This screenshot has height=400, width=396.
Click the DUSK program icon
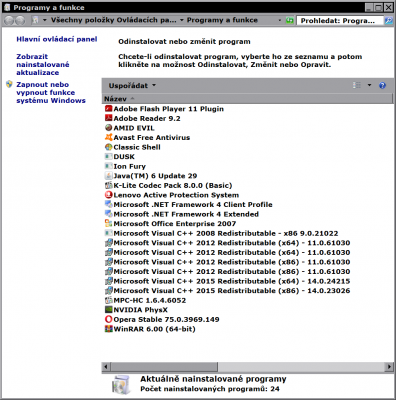point(108,156)
